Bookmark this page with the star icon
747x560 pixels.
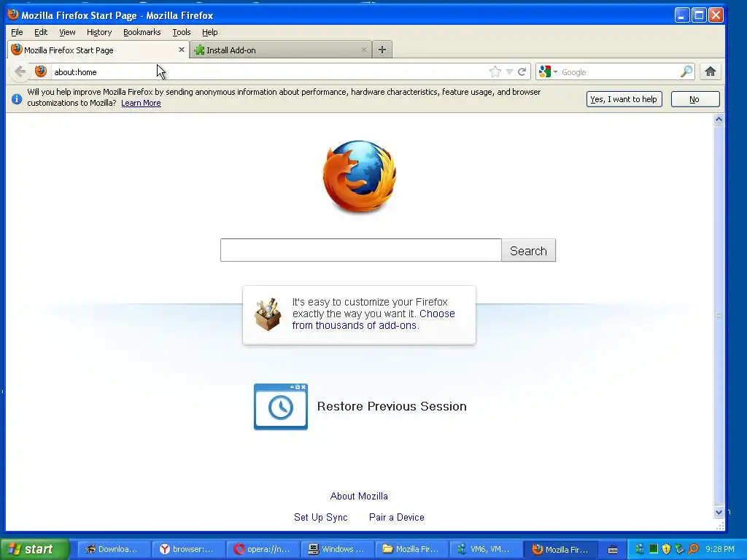tap(495, 72)
